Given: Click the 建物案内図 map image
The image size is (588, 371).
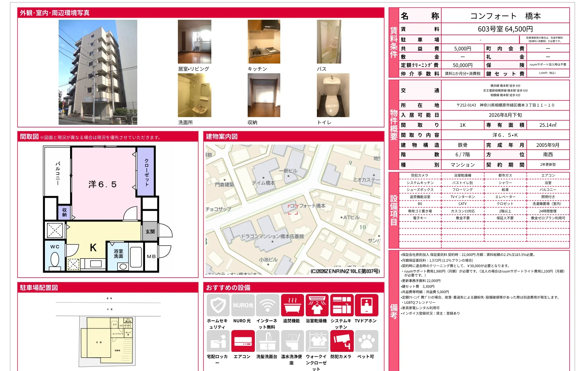Looking at the screenshot, I should coord(293,210).
